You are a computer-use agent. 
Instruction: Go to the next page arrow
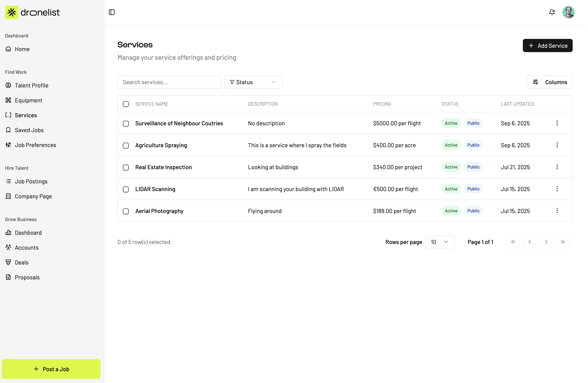point(546,242)
